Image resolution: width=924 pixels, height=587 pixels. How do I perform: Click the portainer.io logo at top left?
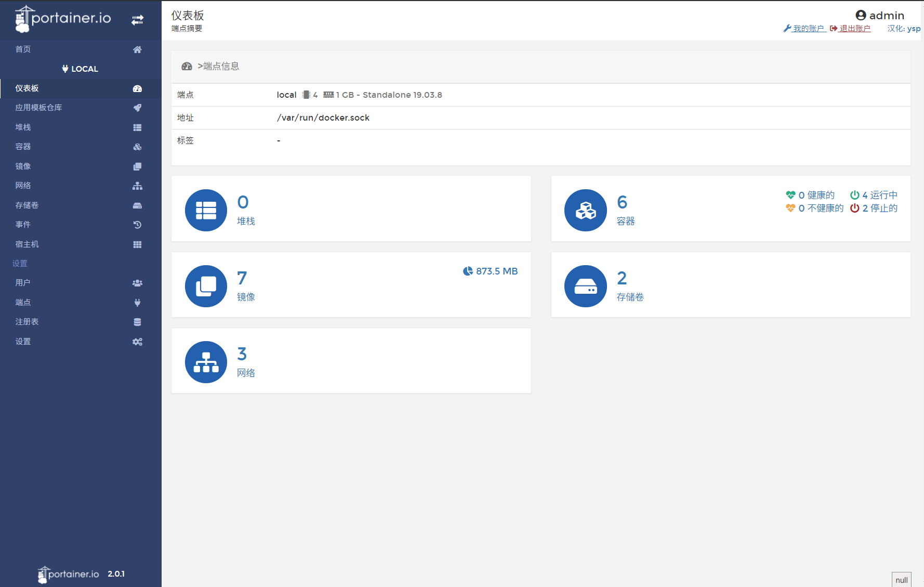click(x=63, y=19)
